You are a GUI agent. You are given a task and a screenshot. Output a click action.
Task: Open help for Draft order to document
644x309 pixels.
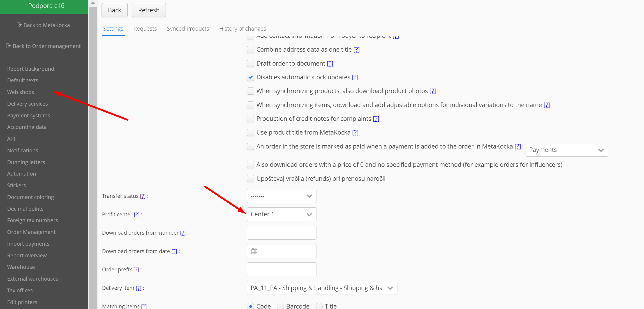coord(330,64)
